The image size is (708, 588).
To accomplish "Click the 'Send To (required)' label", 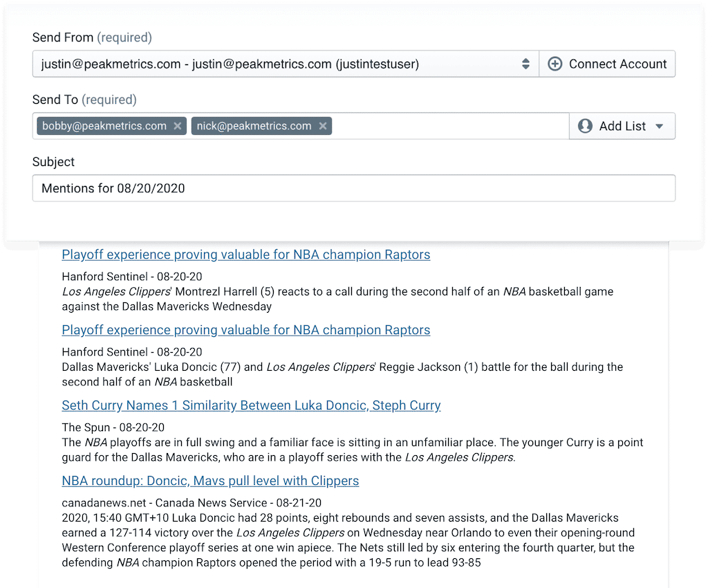I will click(x=84, y=100).
